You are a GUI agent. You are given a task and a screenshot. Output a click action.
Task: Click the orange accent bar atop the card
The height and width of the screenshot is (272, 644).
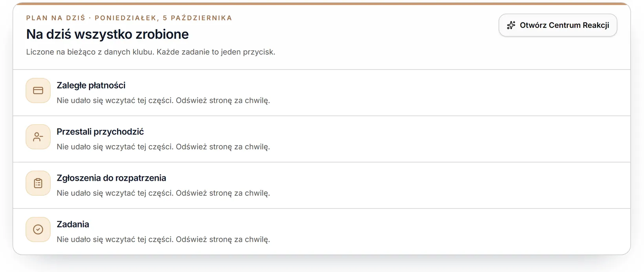(x=322, y=4)
